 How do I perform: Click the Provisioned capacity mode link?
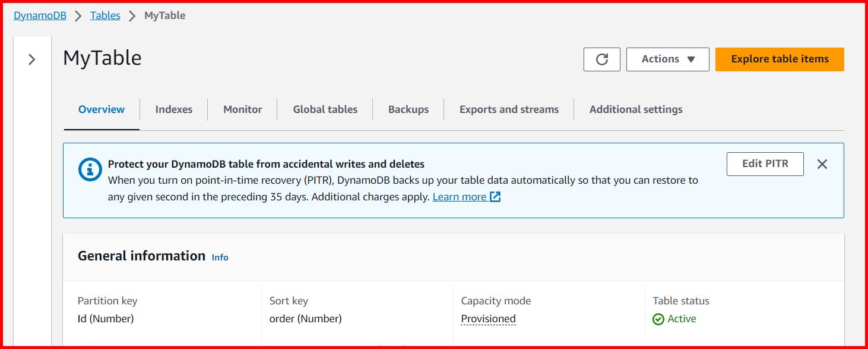pyautogui.click(x=487, y=319)
